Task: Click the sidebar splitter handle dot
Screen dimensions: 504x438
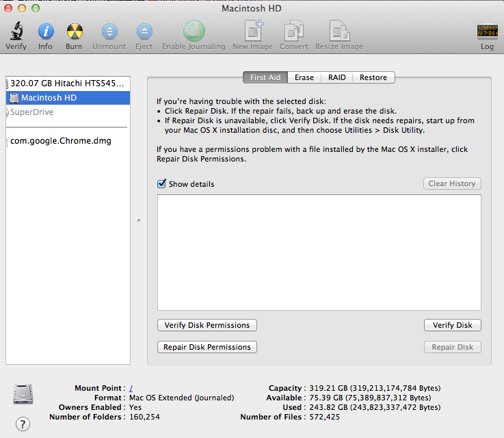Action: click(139, 220)
